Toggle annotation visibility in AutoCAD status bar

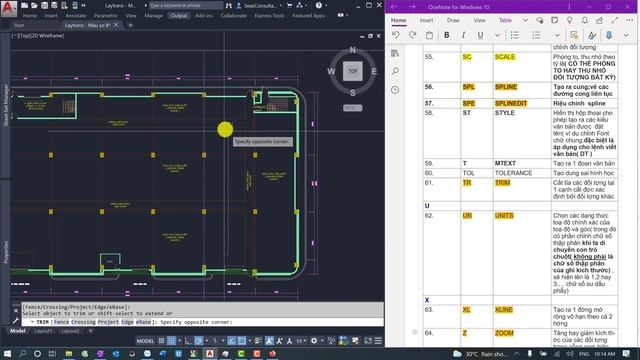click(269, 340)
